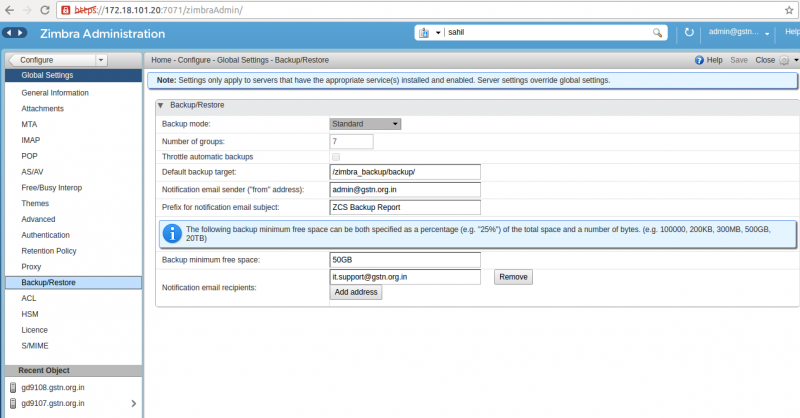Click the history back arrow in Zimbra header
Screen dimensions: 800x418
tap(9, 33)
